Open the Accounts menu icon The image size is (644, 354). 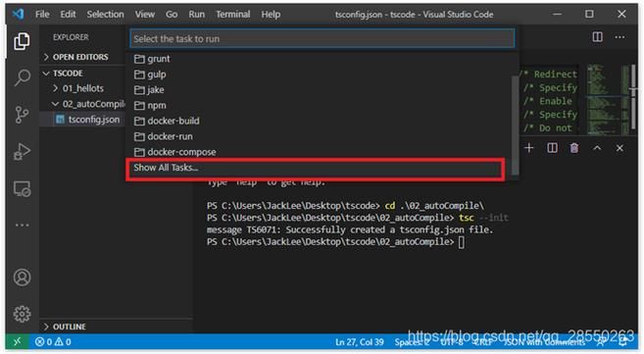[22, 278]
